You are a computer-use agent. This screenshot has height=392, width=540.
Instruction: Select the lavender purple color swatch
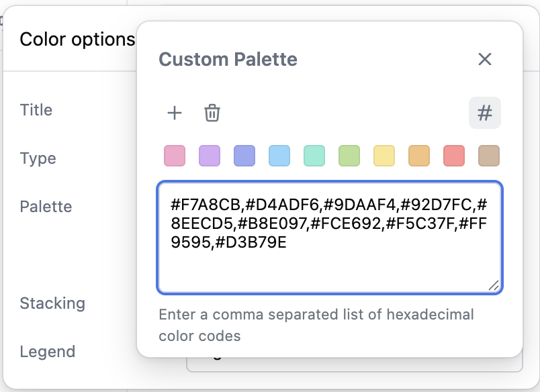click(210, 156)
